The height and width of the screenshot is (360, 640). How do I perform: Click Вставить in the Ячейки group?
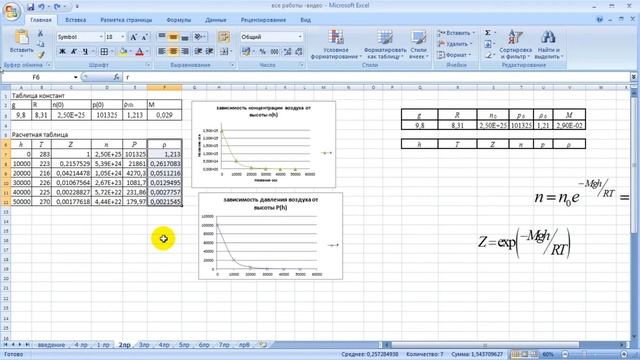click(x=455, y=33)
